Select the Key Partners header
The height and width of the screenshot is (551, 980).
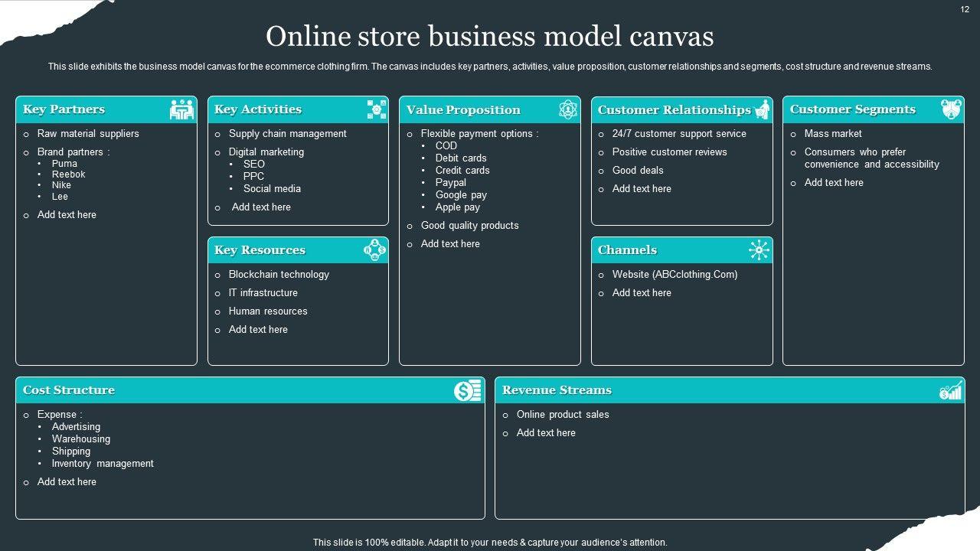64,109
